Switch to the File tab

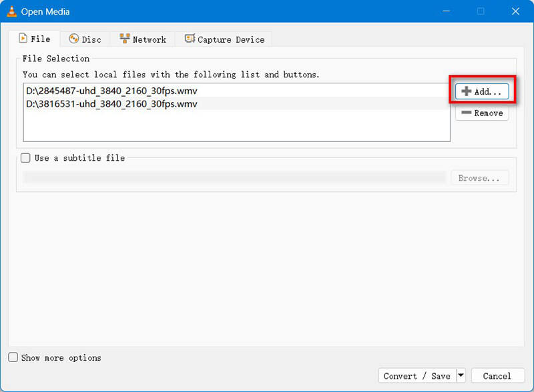[35, 39]
